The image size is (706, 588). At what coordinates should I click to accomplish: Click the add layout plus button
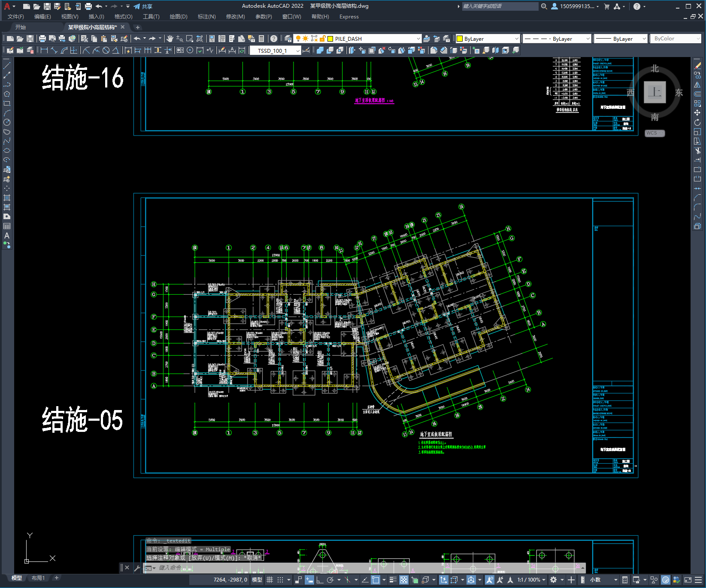tap(56, 578)
